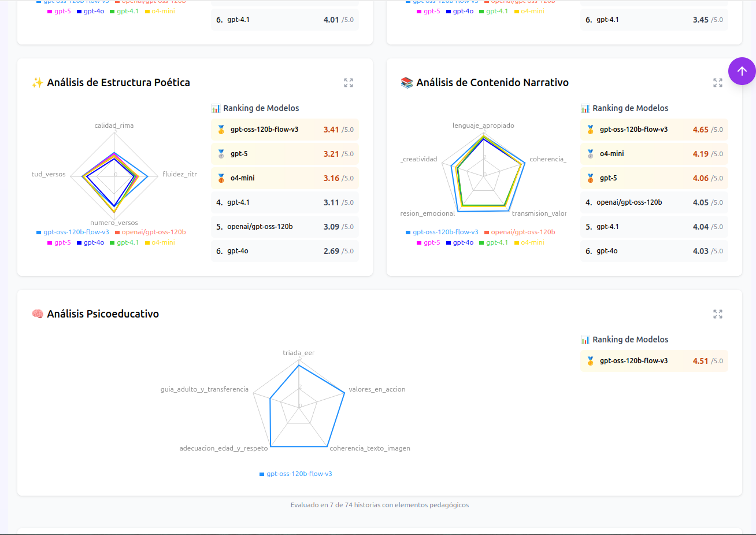The width and height of the screenshot is (756, 535).
Task: Select the gpt-4.1 row scoring 4.01 at top left
Action: click(285, 20)
